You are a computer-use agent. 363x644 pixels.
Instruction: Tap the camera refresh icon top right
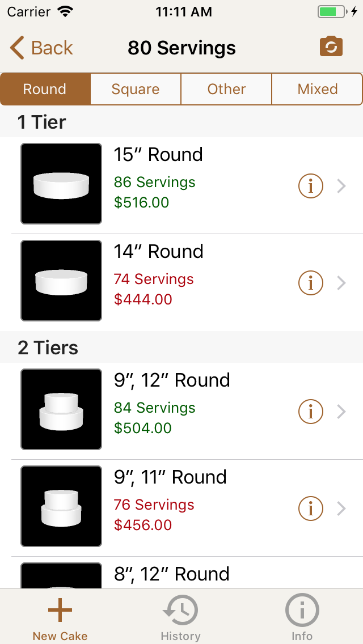point(331,46)
